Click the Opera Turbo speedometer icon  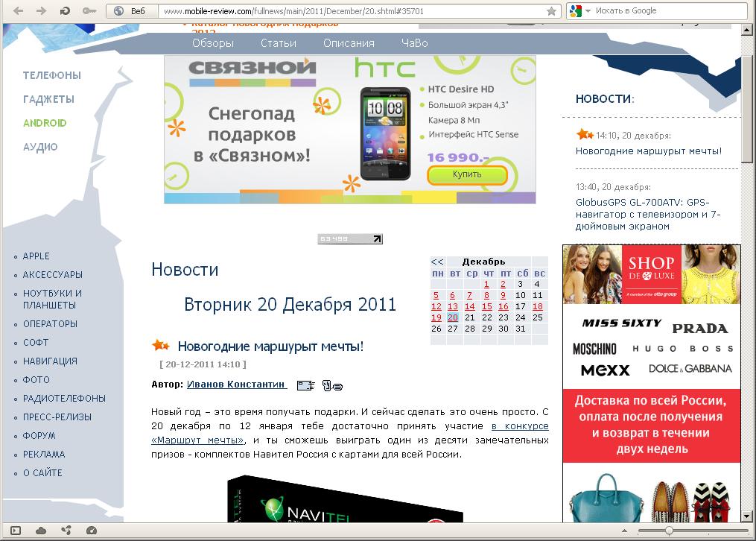[91, 531]
